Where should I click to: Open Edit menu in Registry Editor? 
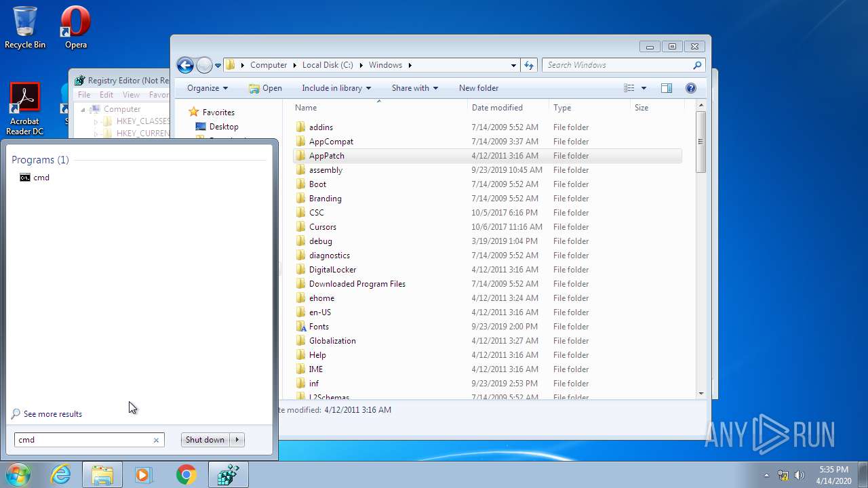pyautogui.click(x=106, y=95)
